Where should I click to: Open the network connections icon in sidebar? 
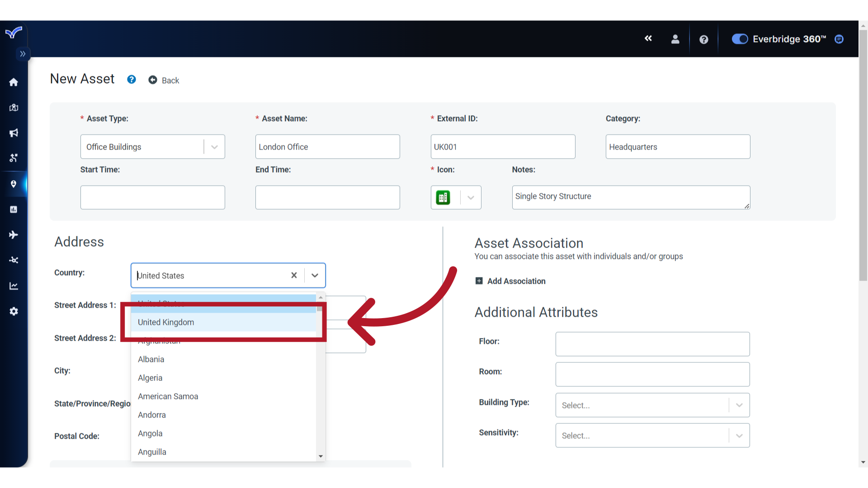coord(14,260)
